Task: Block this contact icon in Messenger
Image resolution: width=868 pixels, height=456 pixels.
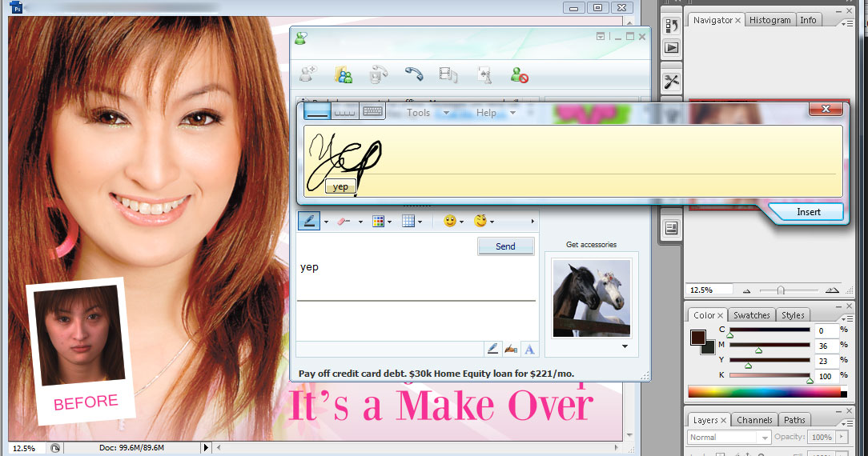Action: click(519, 74)
